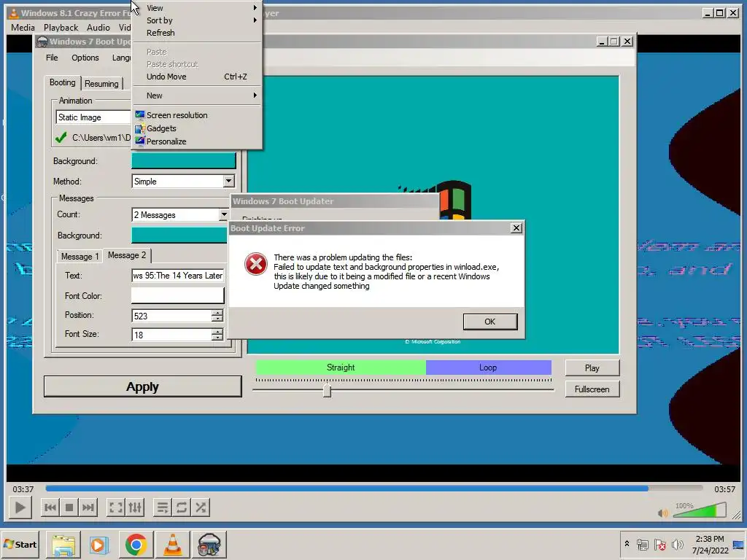
Task: Click VLC previous track button
Action: (x=50, y=507)
